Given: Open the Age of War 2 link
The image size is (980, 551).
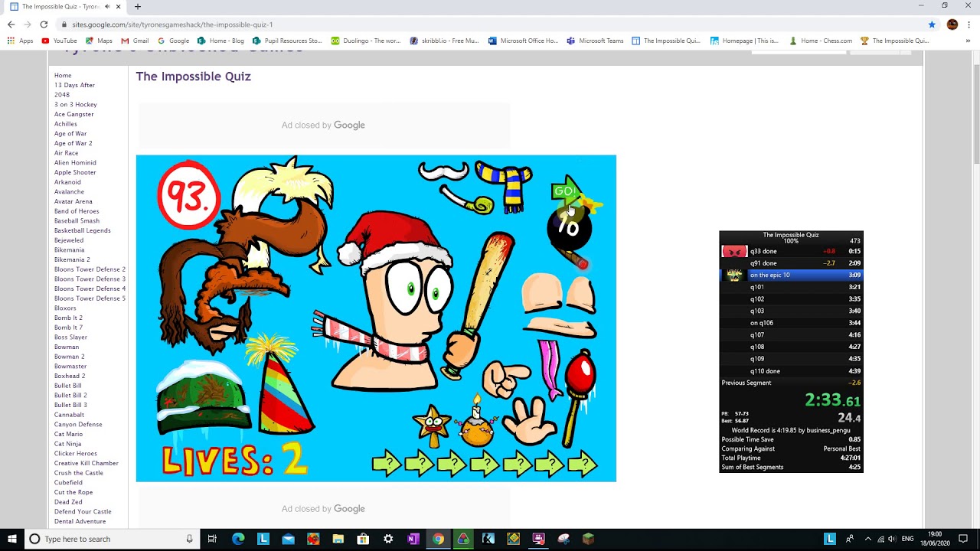Looking at the screenshot, I should click(x=73, y=143).
